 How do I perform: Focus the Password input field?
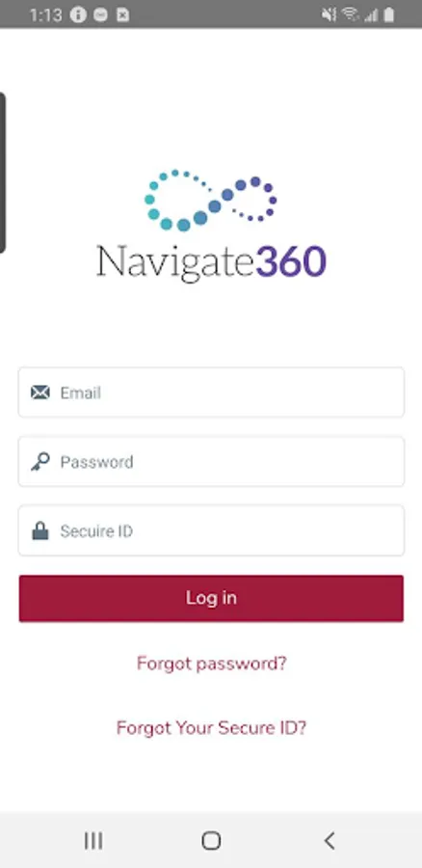(211, 462)
